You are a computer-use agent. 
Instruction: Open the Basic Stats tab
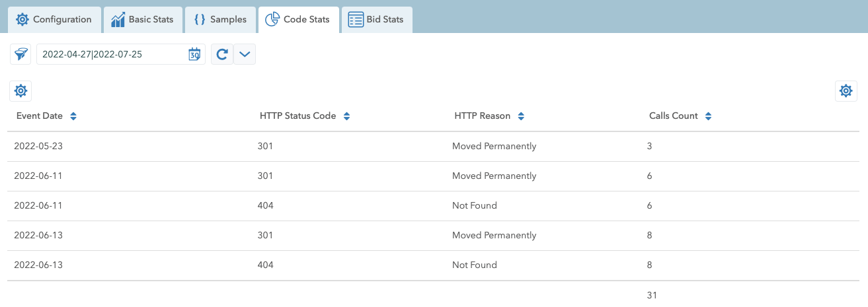[142, 20]
